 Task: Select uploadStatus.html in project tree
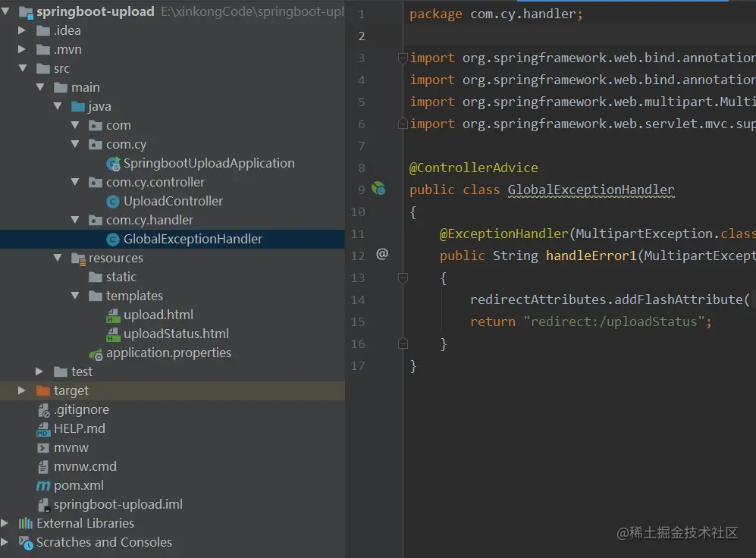[x=176, y=334]
